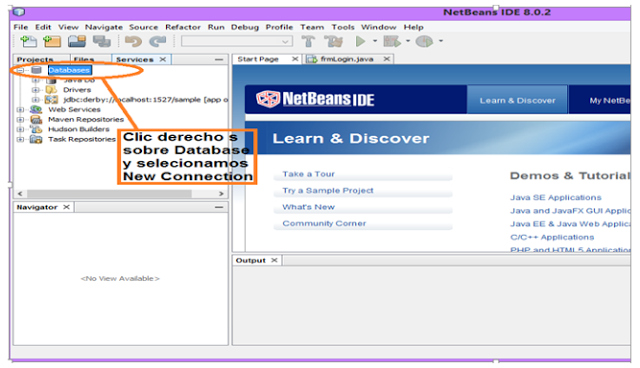Click the Services scrollbar right arrow
640x368 pixels.
coord(221,193)
